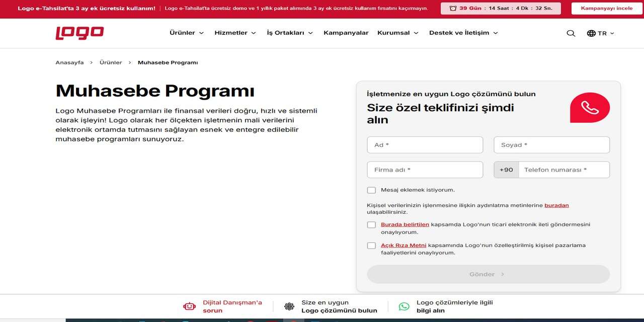Open the TR language dropdown
This screenshot has height=322, width=644.
(x=601, y=33)
